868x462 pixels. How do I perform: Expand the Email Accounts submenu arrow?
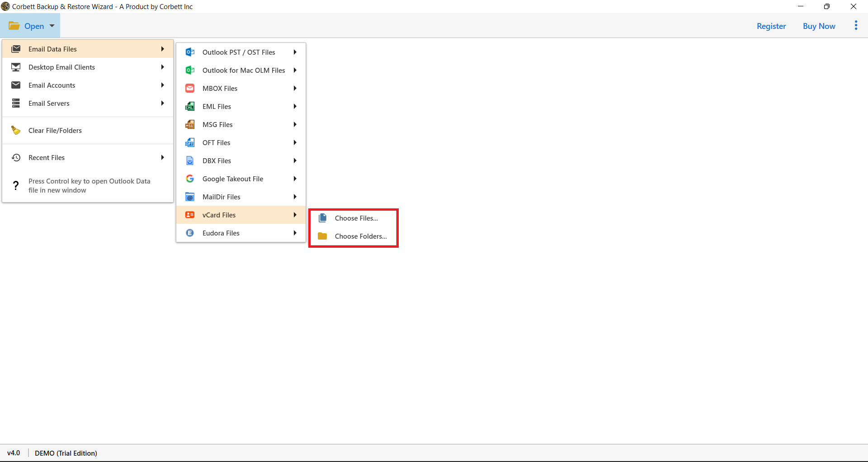[x=162, y=85]
